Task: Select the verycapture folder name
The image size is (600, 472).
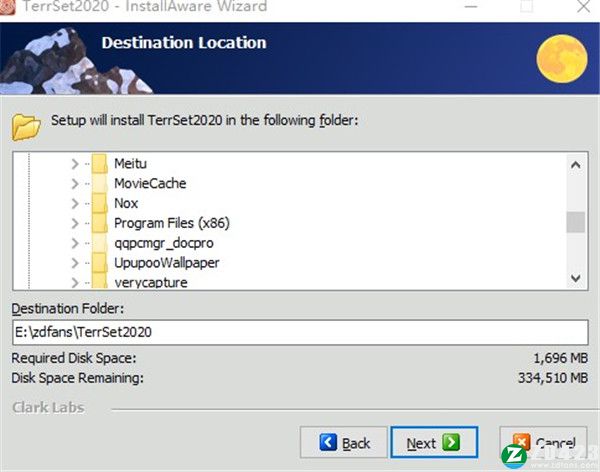Action: [x=151, y=283]
